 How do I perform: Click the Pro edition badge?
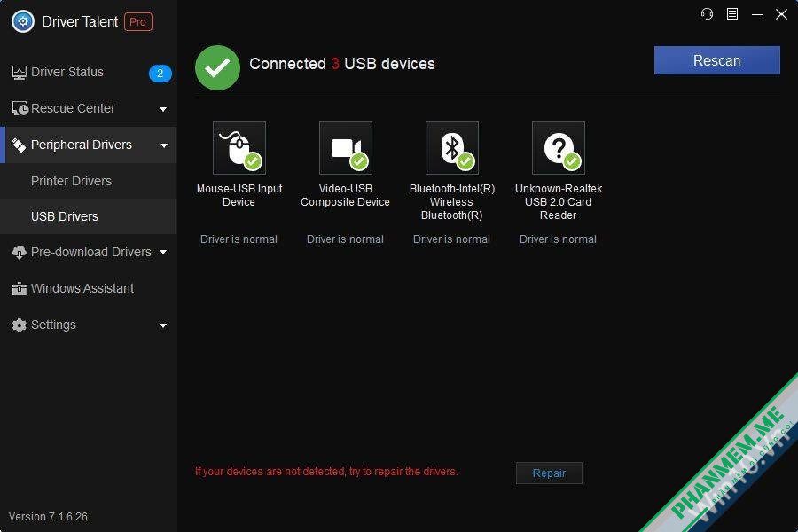pyautogui.click(x=138, y=22)
